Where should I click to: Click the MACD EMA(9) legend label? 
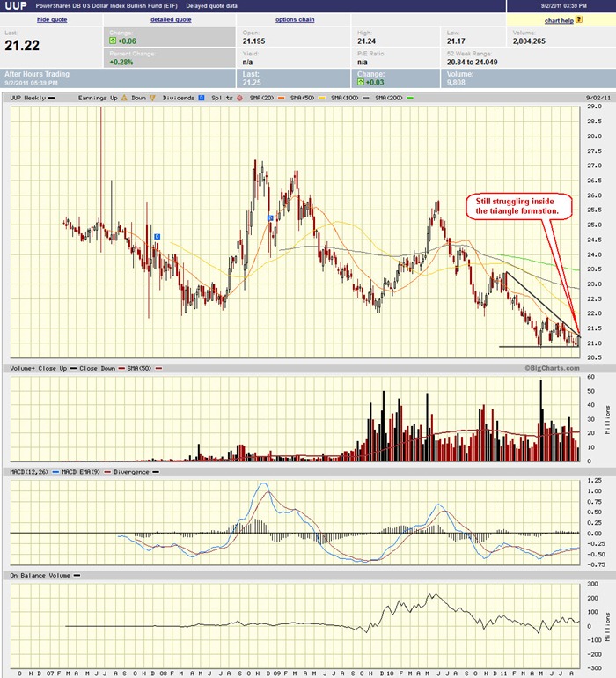click(80, 472)
